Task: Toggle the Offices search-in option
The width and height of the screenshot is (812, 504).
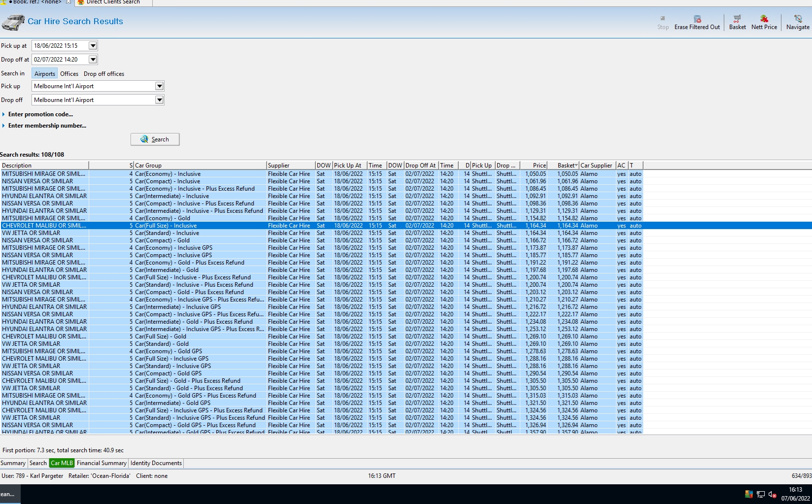Action: click(69, 73)
